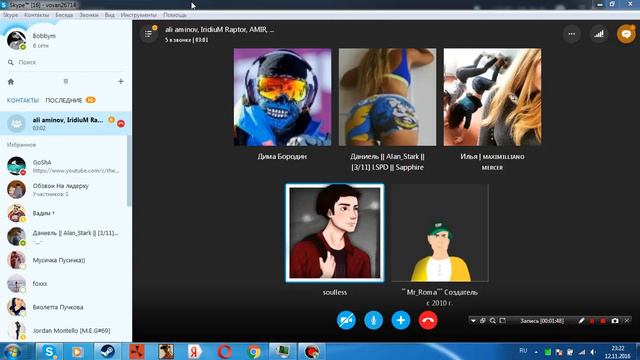Select Илья | MAXIMILLIANO MERCER participant picture
Screen dimensions: 640x360
point(492,97)
